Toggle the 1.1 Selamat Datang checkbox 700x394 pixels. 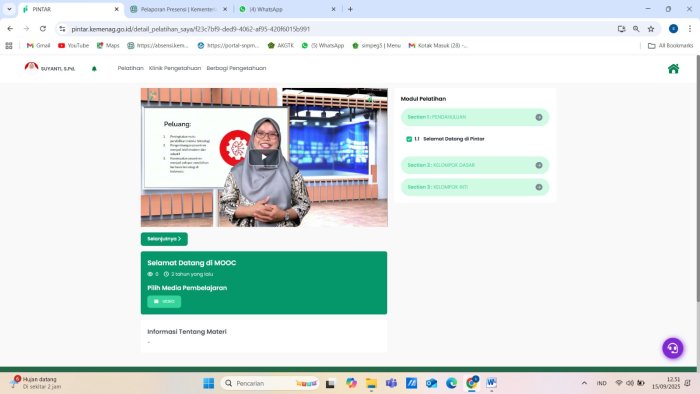tap(409, 139)
